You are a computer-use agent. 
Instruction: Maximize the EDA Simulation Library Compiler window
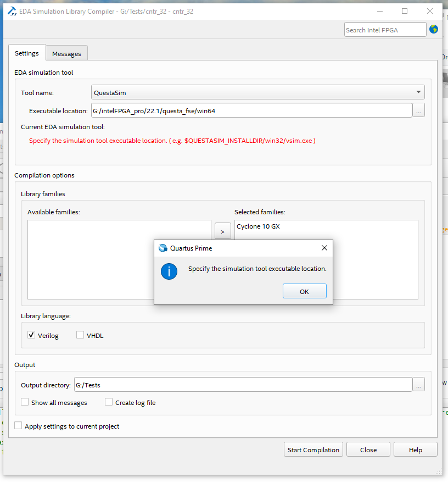(x=405, y=12)
